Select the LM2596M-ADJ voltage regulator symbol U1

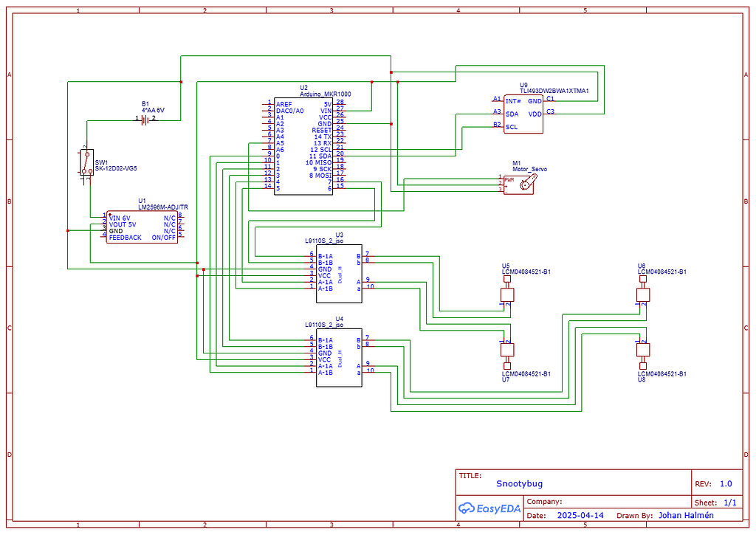pos(140,225)
